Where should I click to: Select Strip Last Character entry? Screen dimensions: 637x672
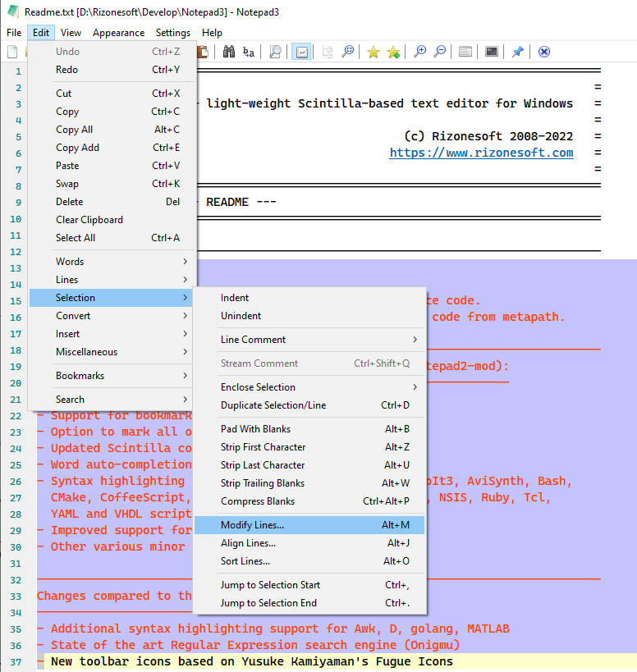point(309,465)
